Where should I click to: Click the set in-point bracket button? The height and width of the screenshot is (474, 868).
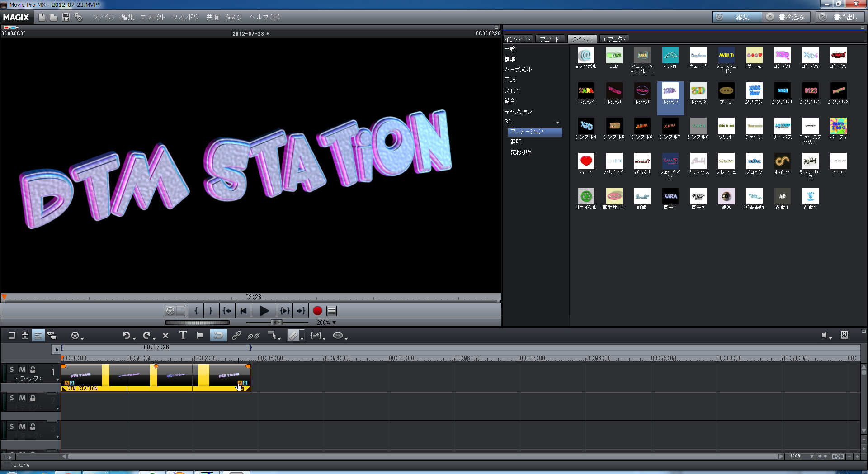click(x=196, y=311)
